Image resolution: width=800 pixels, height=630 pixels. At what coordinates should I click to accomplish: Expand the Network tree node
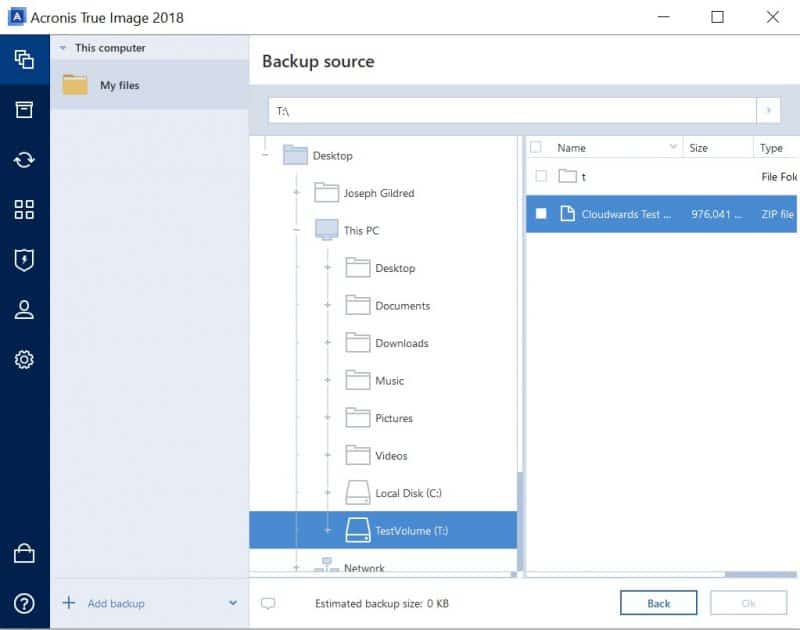click(296, 567)
